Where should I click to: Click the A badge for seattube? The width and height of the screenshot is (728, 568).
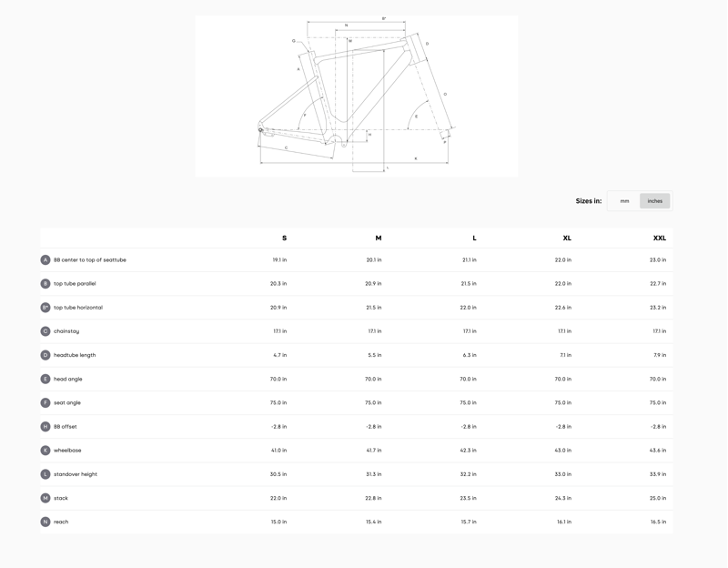(45, 260)
